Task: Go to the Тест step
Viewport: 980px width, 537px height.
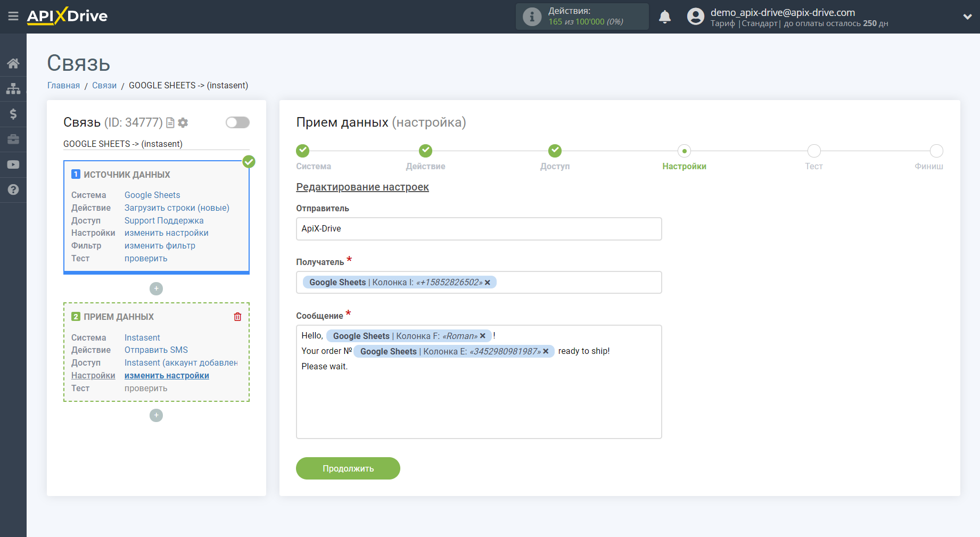Action: coord(813,151)
